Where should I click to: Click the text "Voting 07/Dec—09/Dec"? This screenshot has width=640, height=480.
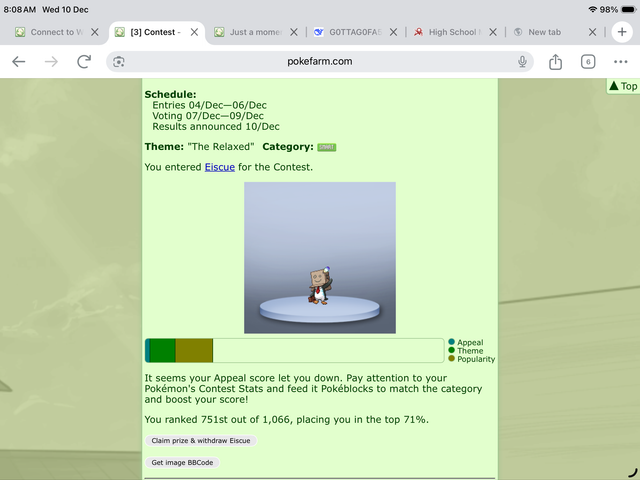(208, 116)
